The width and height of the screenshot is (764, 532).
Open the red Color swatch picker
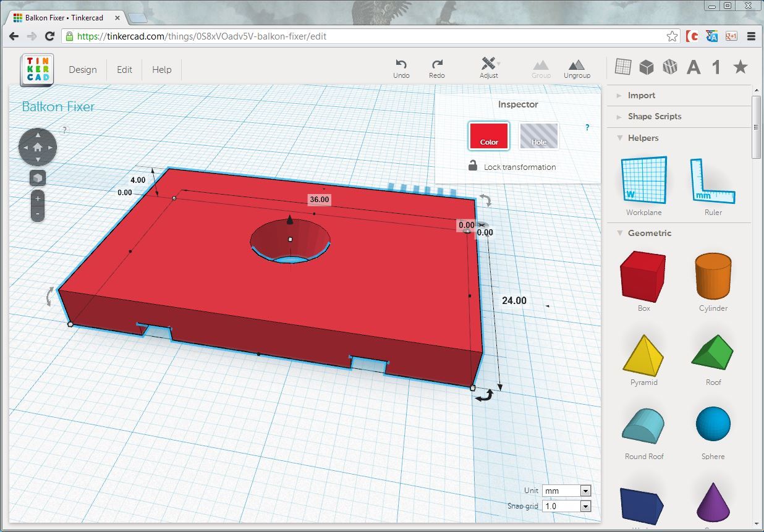(488, 135)
